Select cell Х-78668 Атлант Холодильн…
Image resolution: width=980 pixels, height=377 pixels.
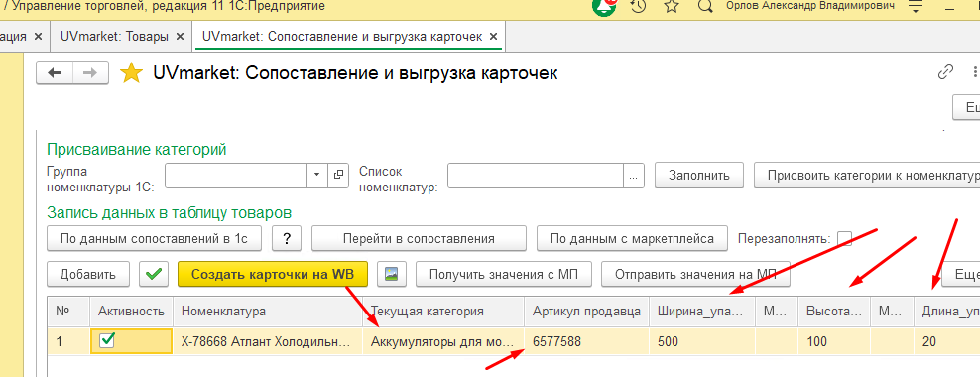coord(268,342)
